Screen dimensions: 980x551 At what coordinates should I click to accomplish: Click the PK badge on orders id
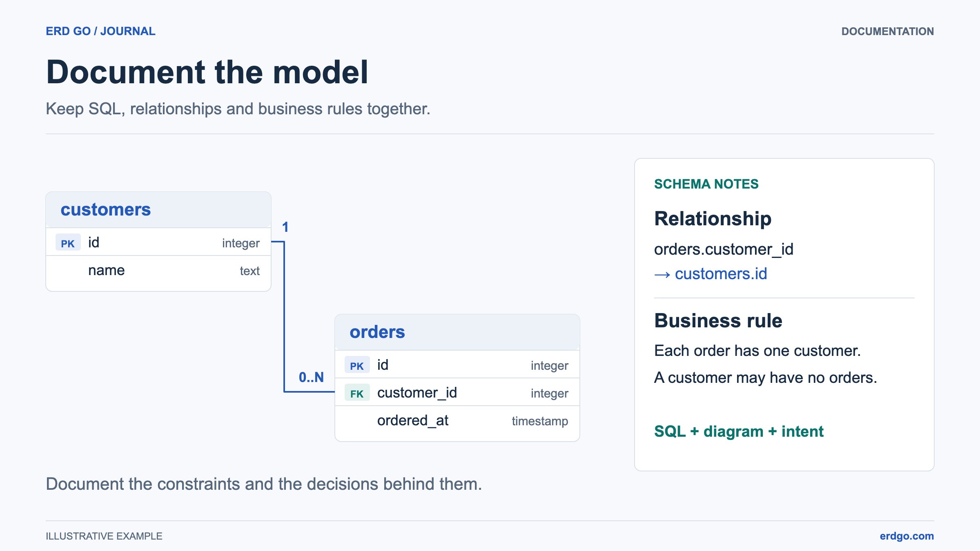tap(357, 366)
